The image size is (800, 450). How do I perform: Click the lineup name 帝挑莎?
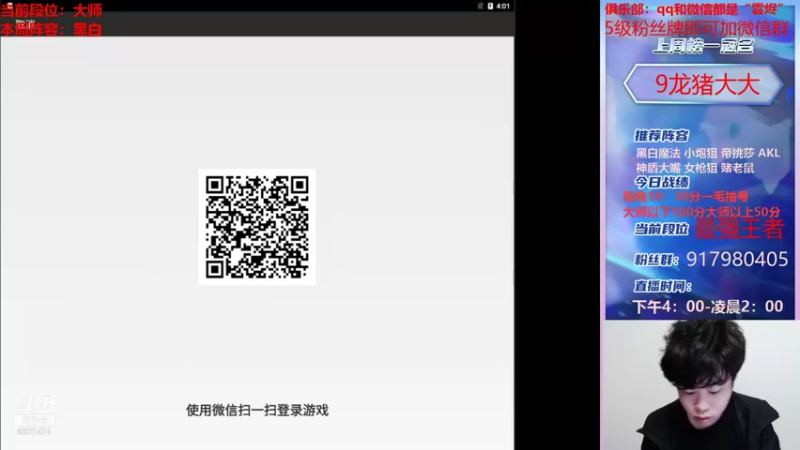click(737, 153)
